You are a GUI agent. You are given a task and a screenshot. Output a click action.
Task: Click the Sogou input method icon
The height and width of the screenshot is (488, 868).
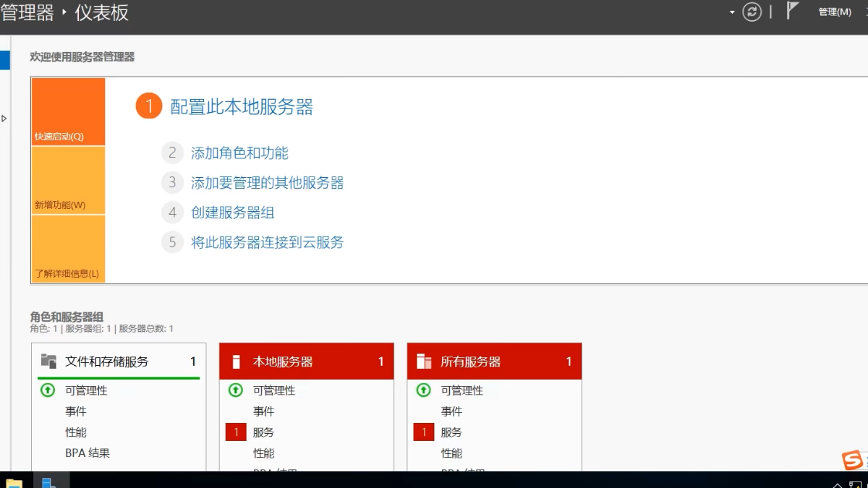point(853,460)
